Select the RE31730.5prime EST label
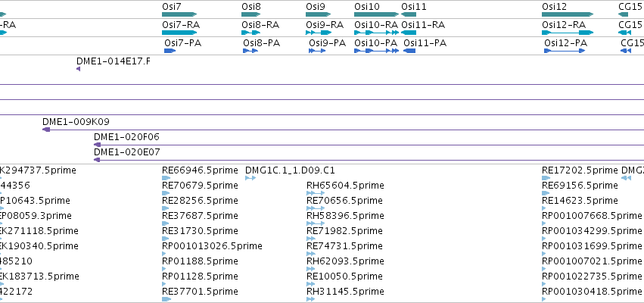The image size is (644, 303). (200, 230)
